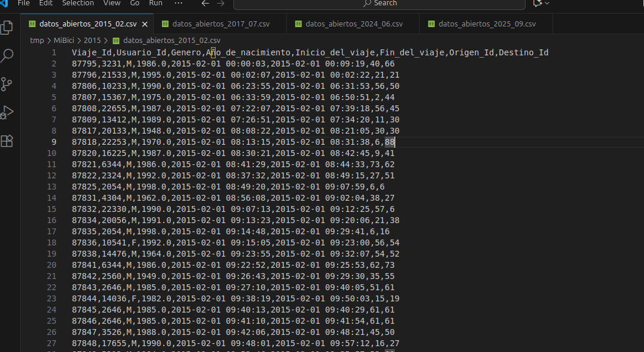This screenshot has height=352, width=644.
Task: Open the Selection menu
Action: point(78,4)
